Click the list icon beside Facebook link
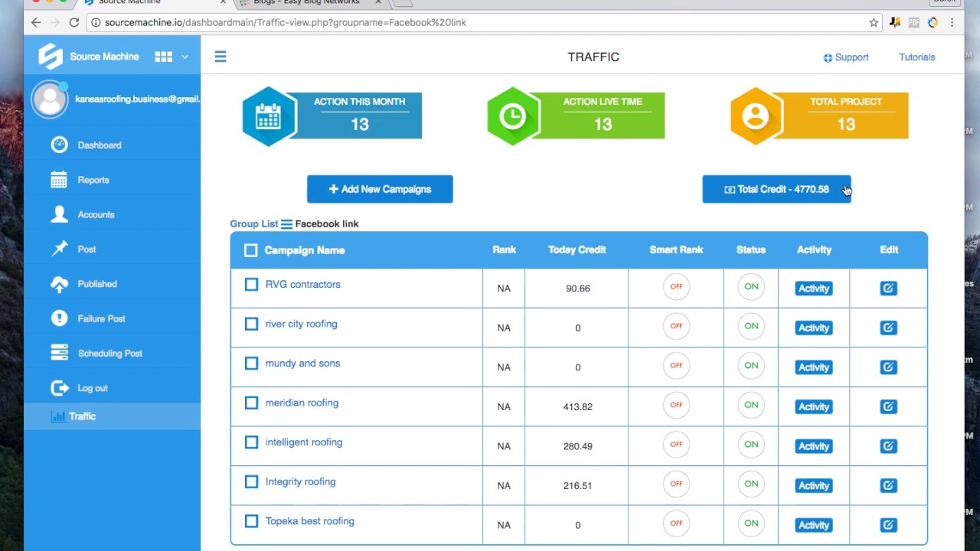The width and height of the screenshot is (980, 551). (x=286, y=224)
